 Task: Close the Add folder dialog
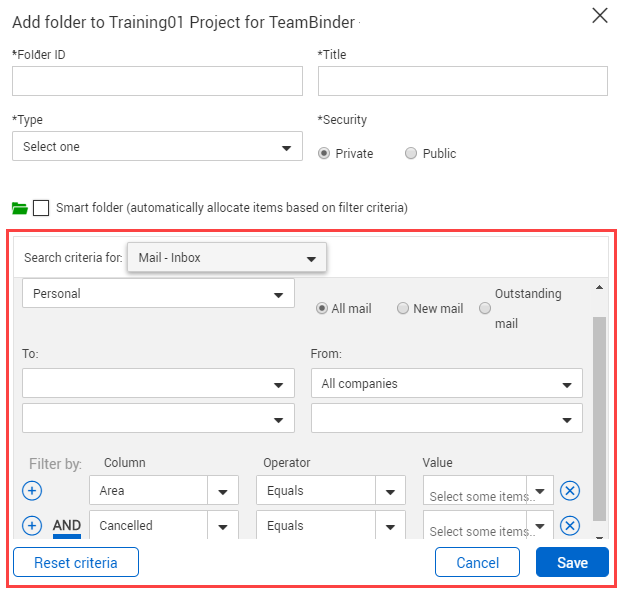coord(600,16)
